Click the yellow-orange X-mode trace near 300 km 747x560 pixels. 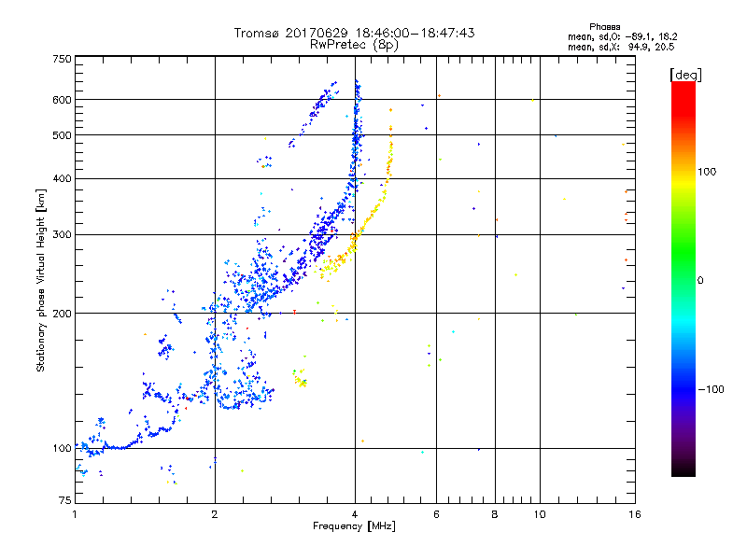click(354, 238)
